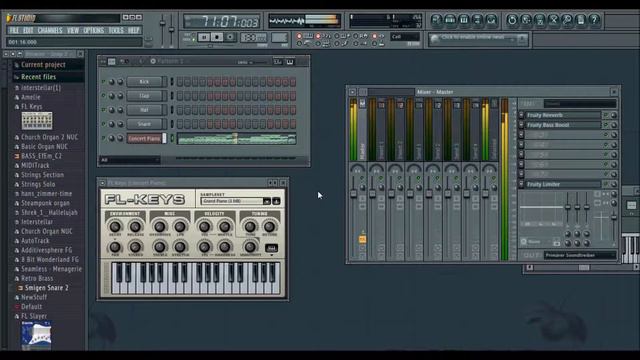Click the X-shaped tool icon in top toolbar
The height and width of the screenshot is (360, 640).
coord(553,20)
